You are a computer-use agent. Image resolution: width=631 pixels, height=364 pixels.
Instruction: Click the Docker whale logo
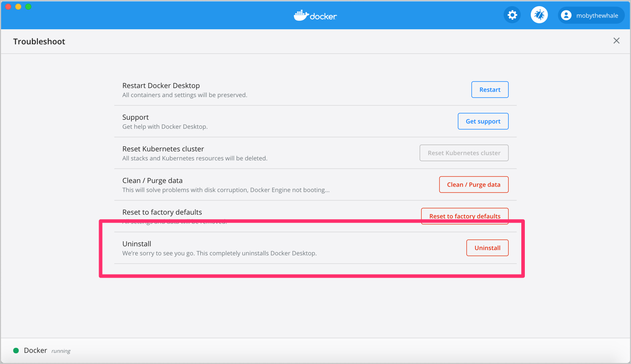click(315, 16)
